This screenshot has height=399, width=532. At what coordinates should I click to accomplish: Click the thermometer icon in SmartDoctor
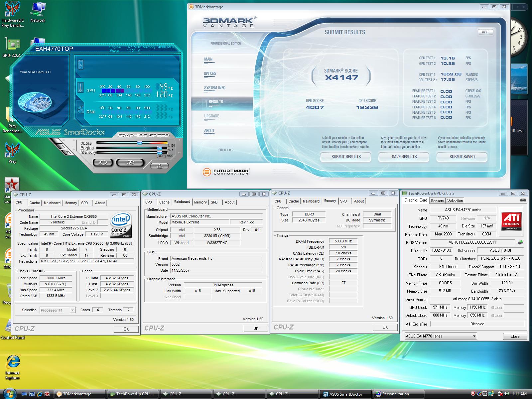(x=81, y=88)
